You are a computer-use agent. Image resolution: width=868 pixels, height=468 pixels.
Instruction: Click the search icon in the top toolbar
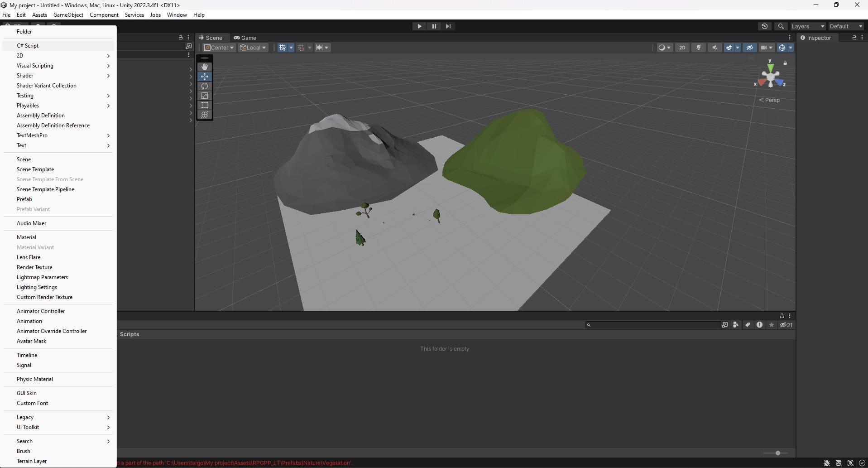coord(781,26)
